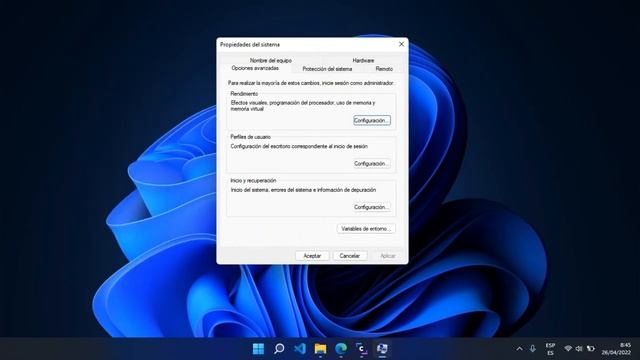Open the taskbar search icon
This screenshot has height=360, width=640.
[x=279, y=349]
